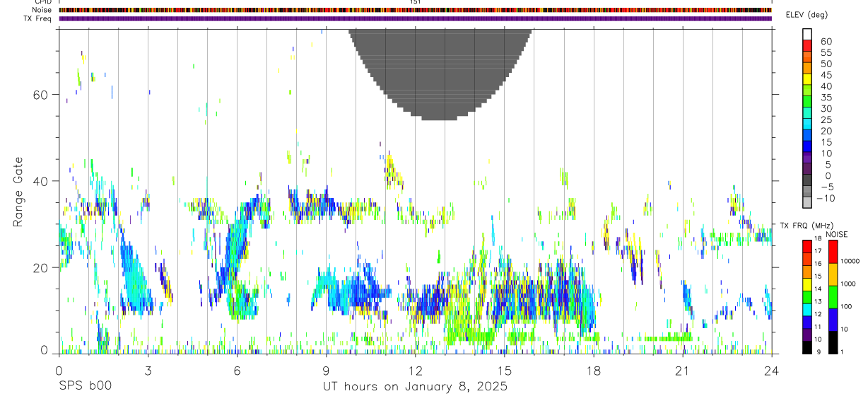Click the CPID row label
868x401 pixels.
42,2
